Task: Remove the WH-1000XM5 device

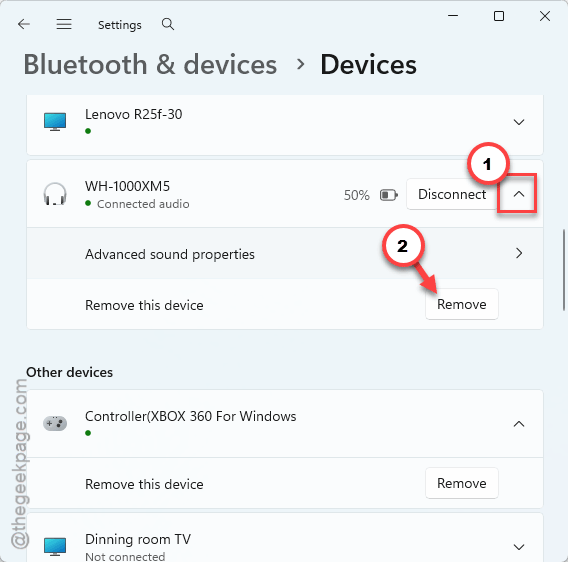Action: click(x=462, y=304)
